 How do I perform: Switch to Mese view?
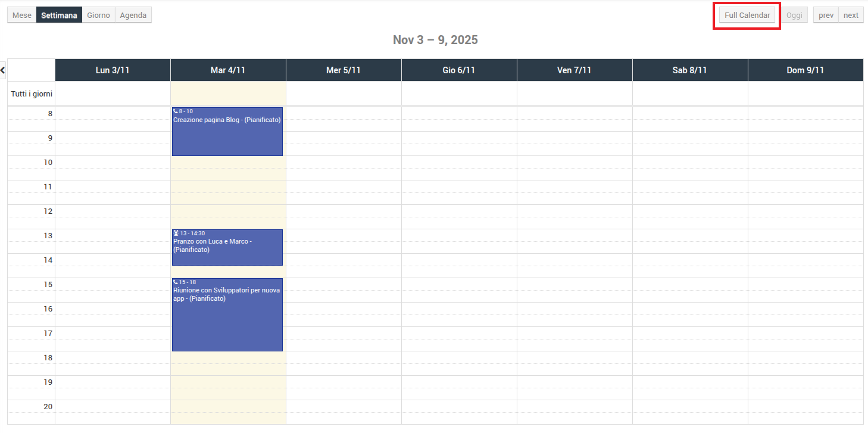(22, 15)
